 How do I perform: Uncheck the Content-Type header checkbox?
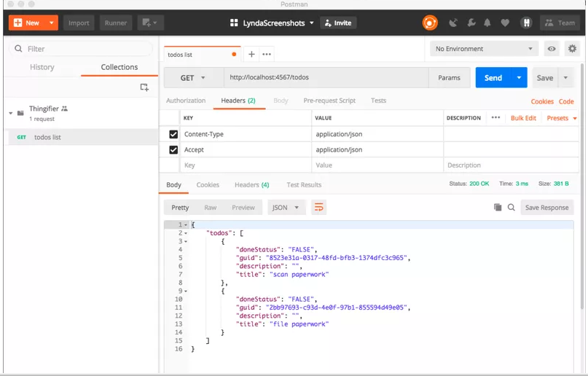coord(173,134)
